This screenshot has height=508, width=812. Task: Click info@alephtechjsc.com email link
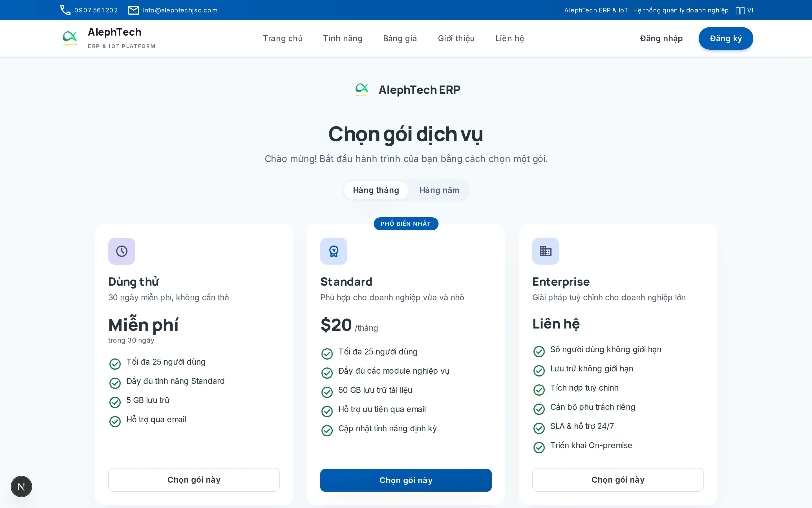click(180, 10)
